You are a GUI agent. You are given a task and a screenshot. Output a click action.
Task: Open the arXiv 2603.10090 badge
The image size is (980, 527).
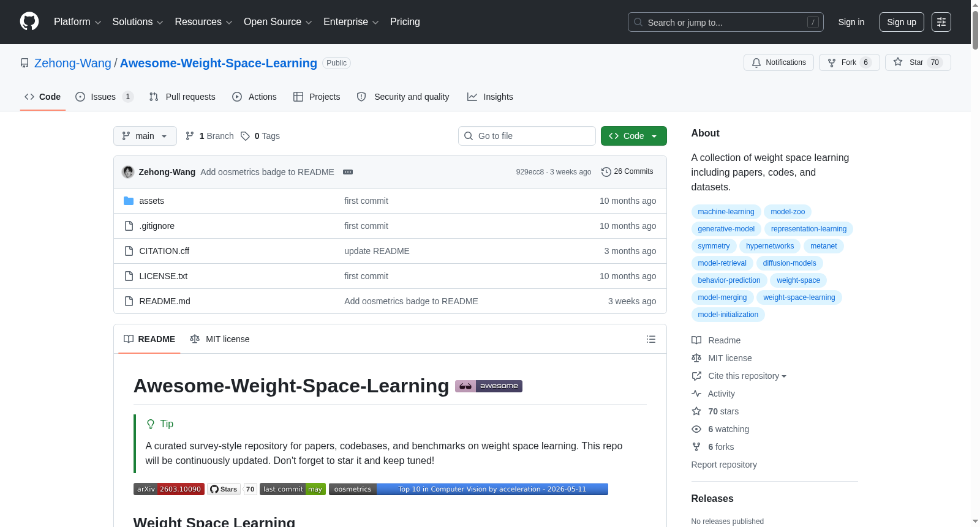[169, 489]
